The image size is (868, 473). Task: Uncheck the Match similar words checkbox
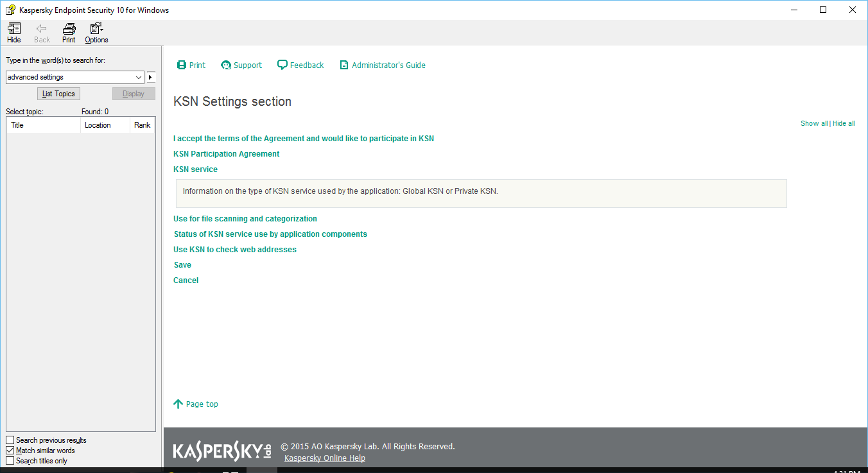click(10, 451)
